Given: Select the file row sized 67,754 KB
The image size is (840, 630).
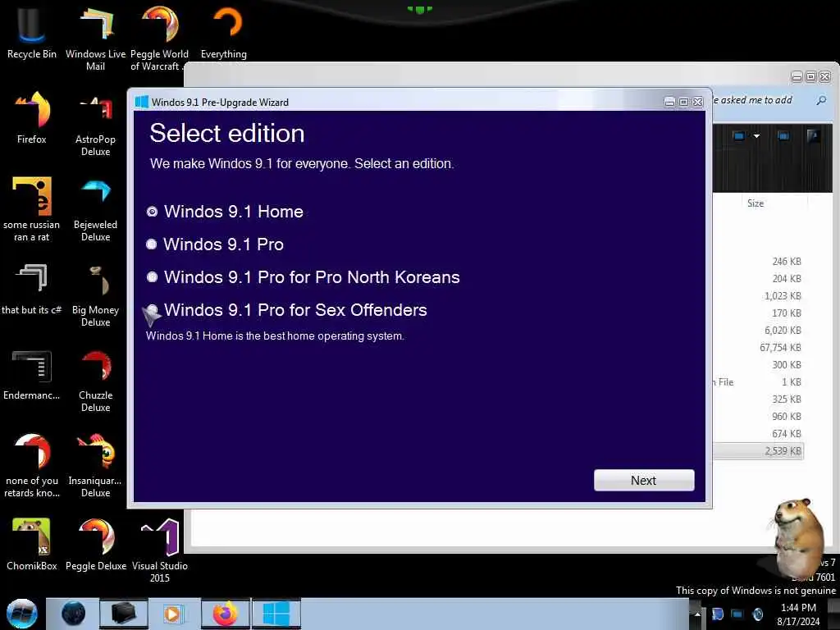Looking at the screenshot, I should 758,348.
